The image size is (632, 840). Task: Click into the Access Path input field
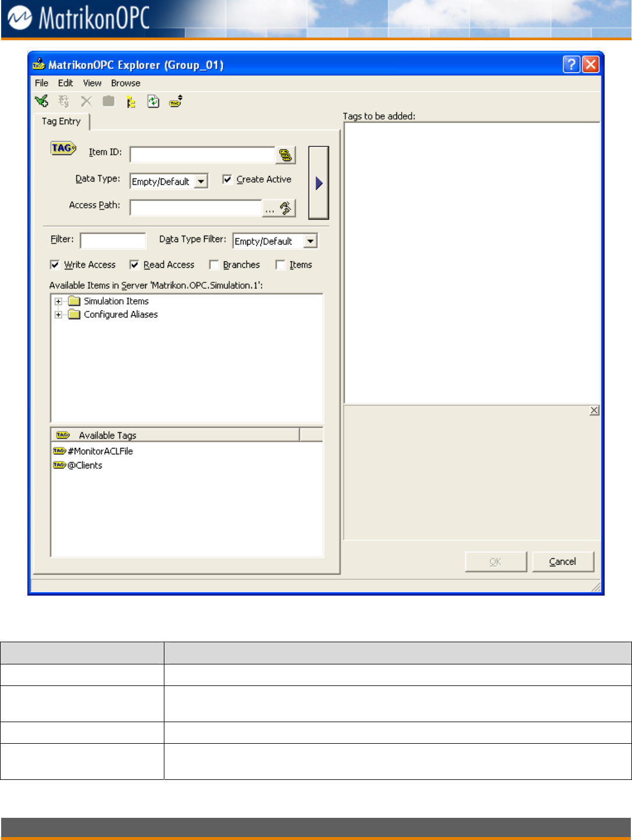196,208
